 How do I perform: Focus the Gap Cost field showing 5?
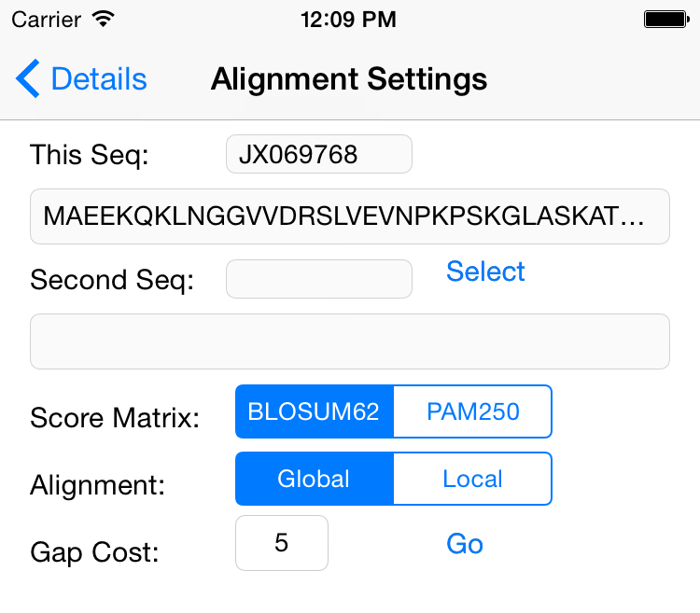pos(282,543)
